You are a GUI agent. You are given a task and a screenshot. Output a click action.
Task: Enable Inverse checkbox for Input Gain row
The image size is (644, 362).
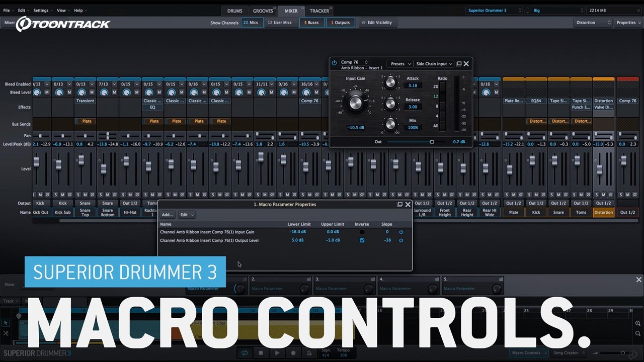click(362, 232)
